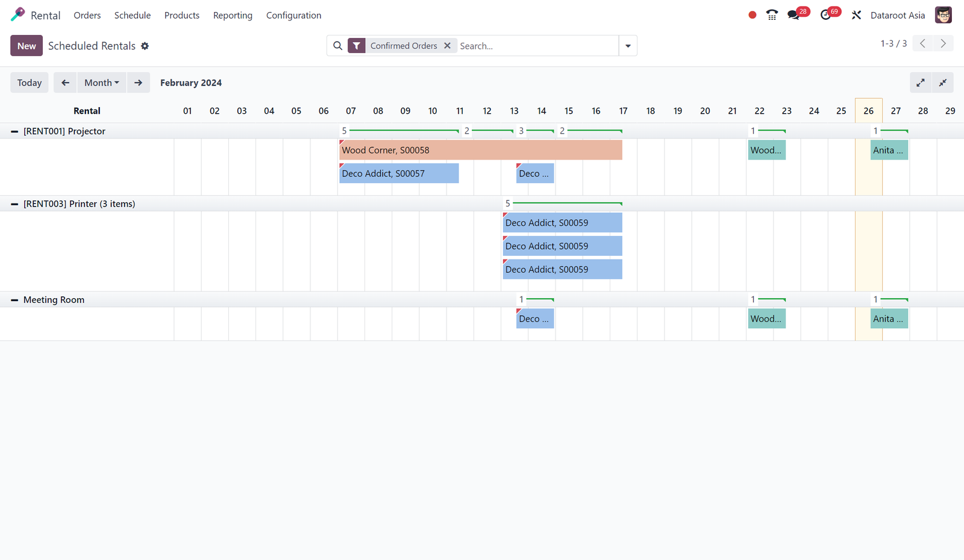Click the day 29 column header
Viewport: 964px width, 560px height.
pyautogui.click(x=950, y=111)
